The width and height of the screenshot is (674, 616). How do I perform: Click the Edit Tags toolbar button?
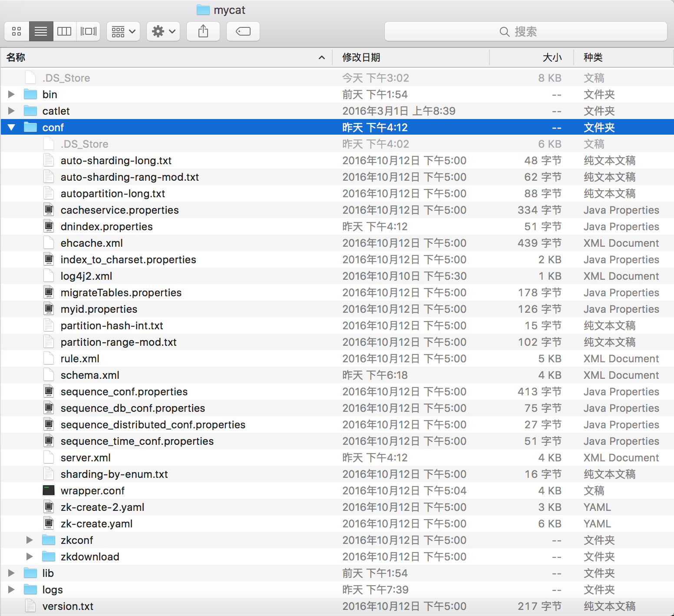243,31
